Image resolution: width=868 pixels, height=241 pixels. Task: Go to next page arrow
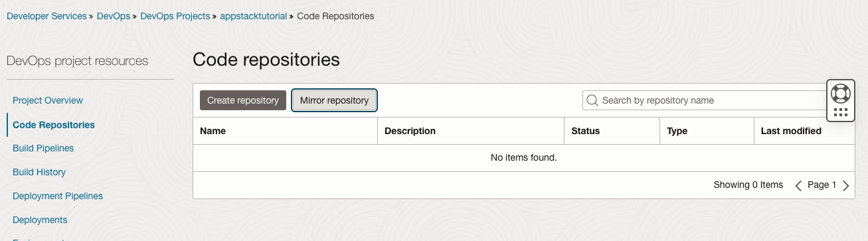point(845,185)
